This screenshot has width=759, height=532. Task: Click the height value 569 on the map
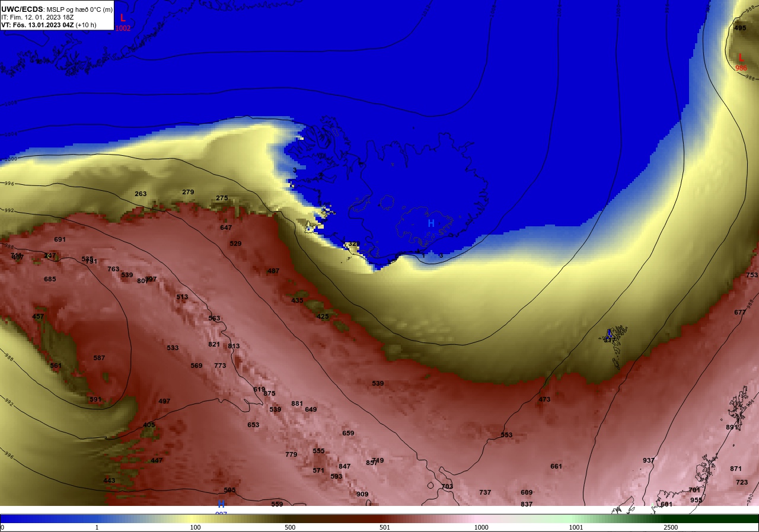point(196,366)
